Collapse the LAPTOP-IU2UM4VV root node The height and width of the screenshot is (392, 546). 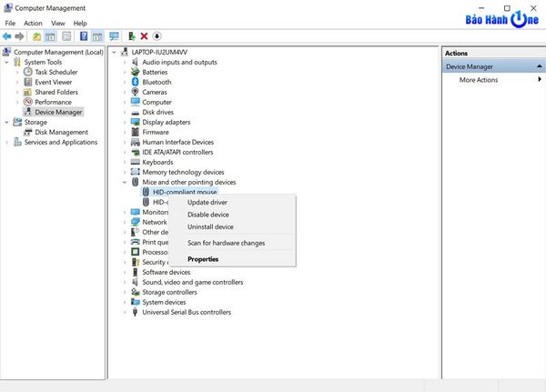[x=113, y=52]
